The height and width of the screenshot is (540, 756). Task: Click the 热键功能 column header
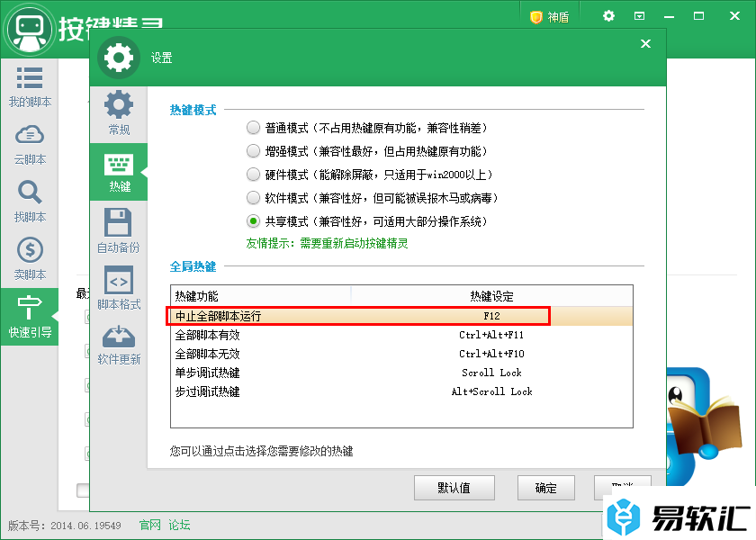[261, 296]
